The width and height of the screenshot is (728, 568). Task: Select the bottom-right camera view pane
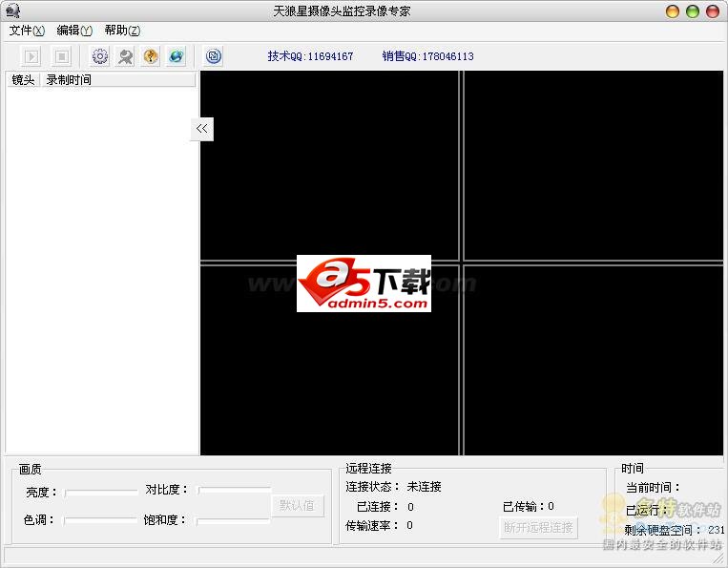pos(593,361)
